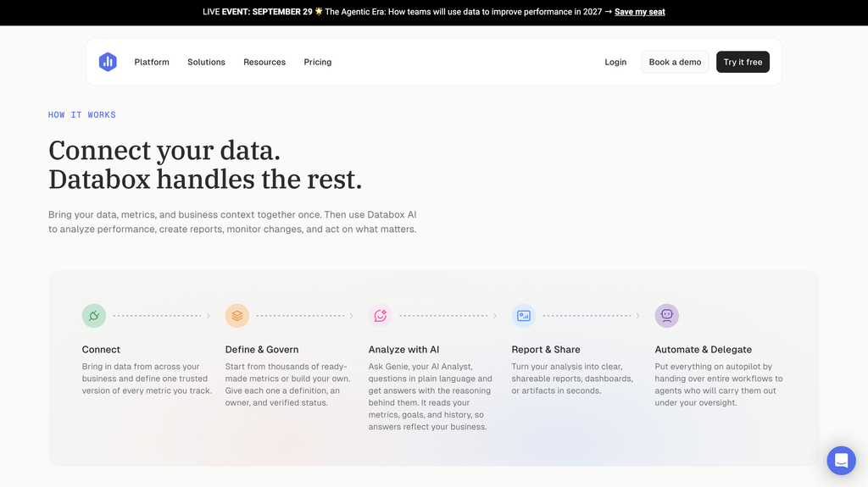Open the Resources menu
The image size is (868, 487).
click(264, 62)
